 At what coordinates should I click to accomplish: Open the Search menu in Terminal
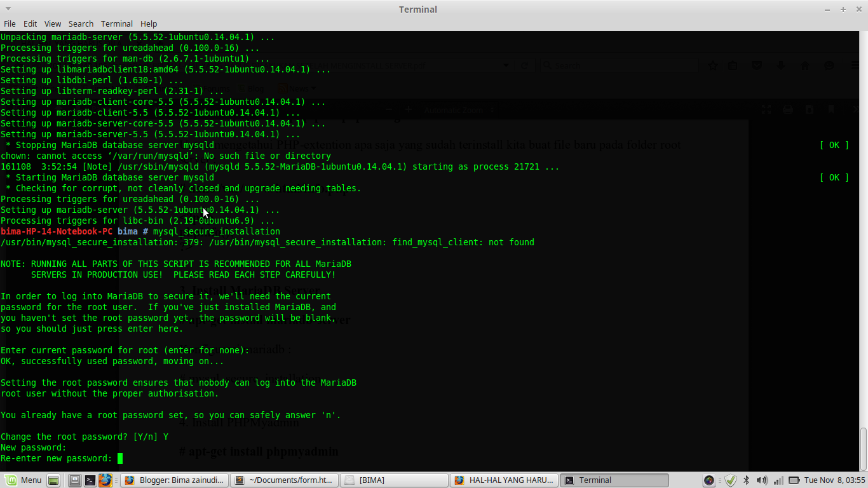[81, 24]
